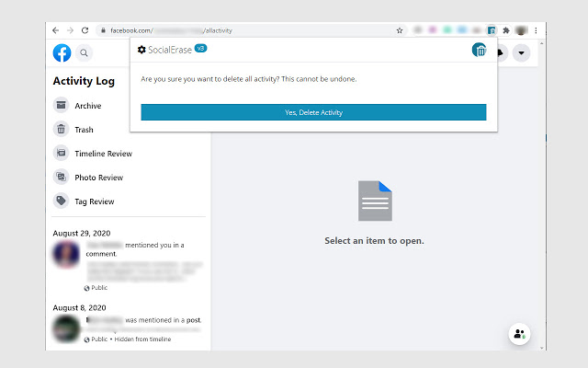The image size is (588, 368).
Task: Click the browser forward arrow
Action: click(x=70, y=30)
